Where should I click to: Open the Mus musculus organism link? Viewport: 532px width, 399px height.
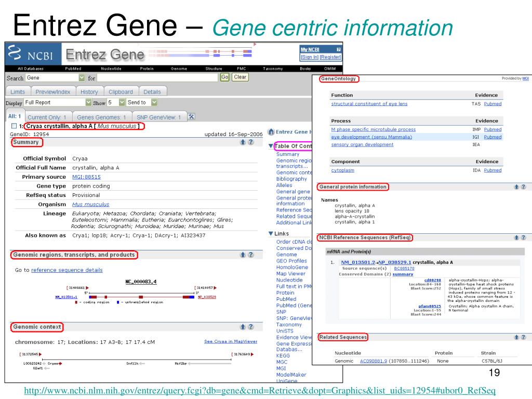point(90,205)
